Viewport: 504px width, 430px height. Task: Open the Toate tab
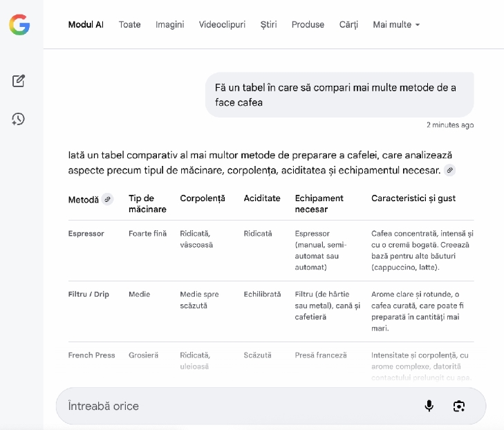(129, 25)
